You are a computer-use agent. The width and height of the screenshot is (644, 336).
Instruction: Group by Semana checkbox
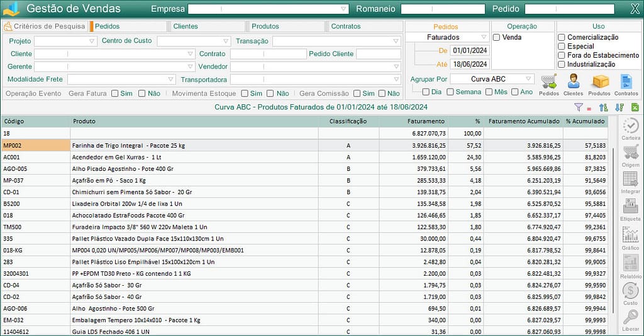click(450, 92)
